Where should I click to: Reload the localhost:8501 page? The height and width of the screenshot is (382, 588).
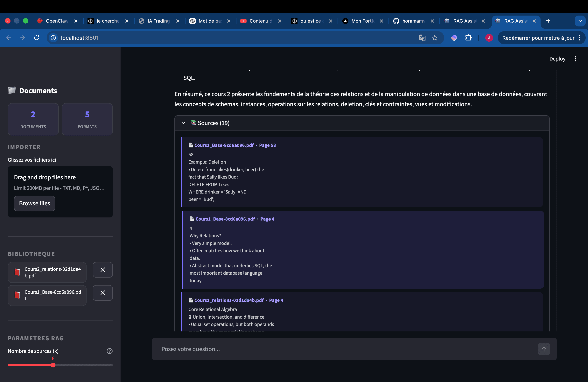[36, 38]
